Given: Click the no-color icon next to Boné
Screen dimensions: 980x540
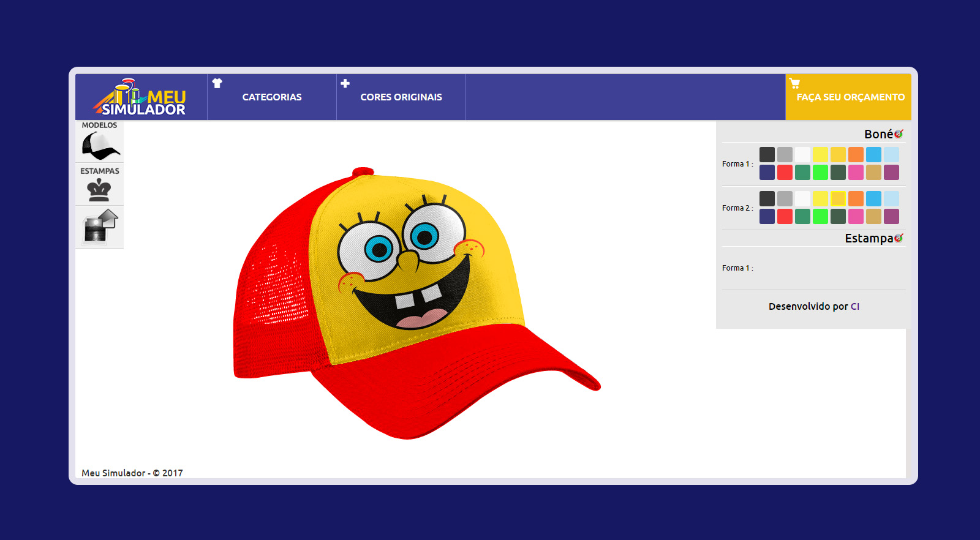Looking at the screenshot, I should pos(899,133).
